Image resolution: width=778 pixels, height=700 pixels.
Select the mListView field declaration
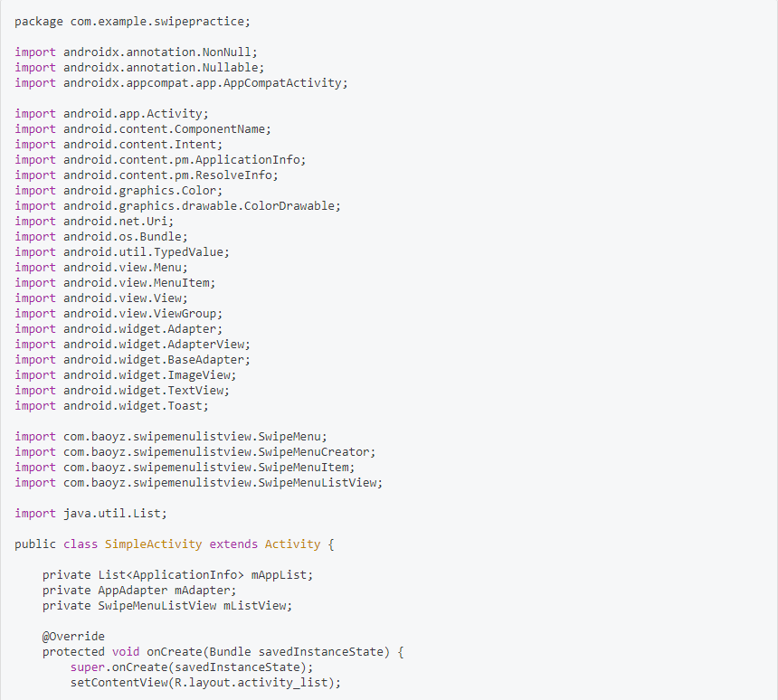167,606
